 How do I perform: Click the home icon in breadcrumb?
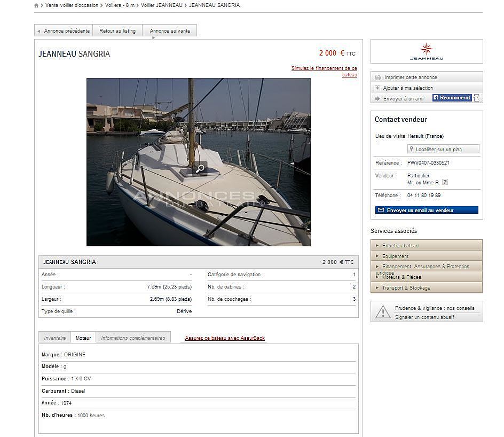[x=36, y=5]
